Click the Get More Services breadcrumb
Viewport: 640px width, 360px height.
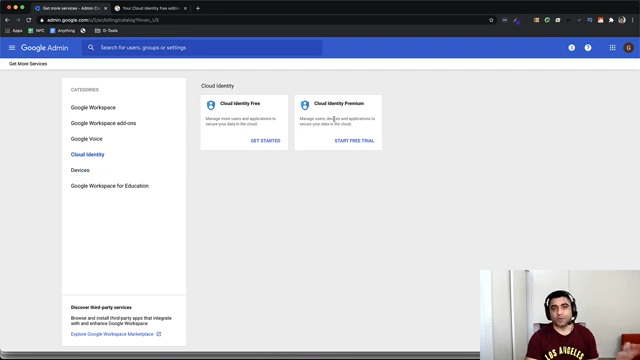coord(28,64)
